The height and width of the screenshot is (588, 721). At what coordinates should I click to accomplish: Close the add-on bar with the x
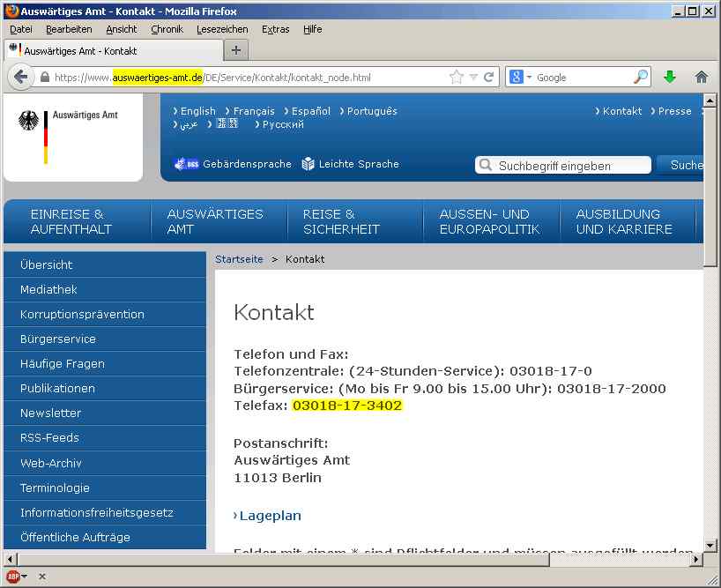tap(41, 576)
